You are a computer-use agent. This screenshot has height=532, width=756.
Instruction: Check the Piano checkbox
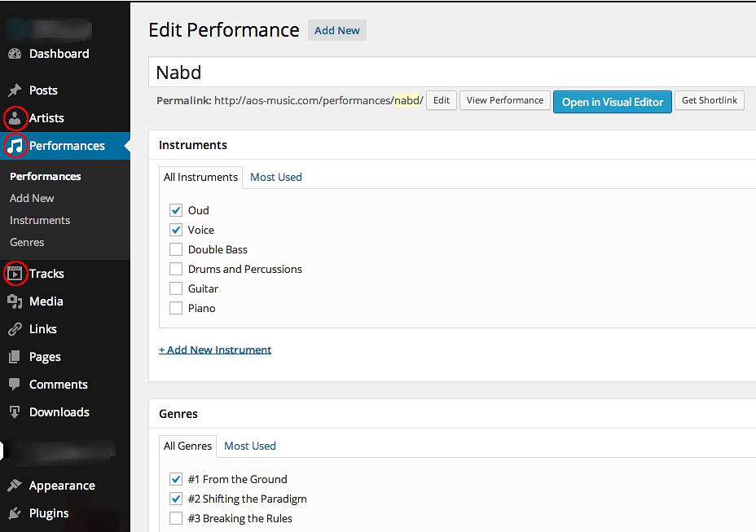click(176, 308)
